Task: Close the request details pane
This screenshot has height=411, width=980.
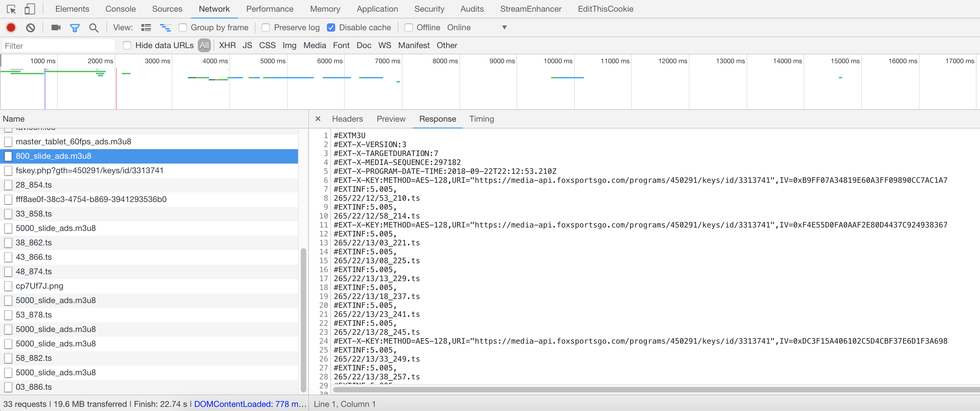Action: 318,119
